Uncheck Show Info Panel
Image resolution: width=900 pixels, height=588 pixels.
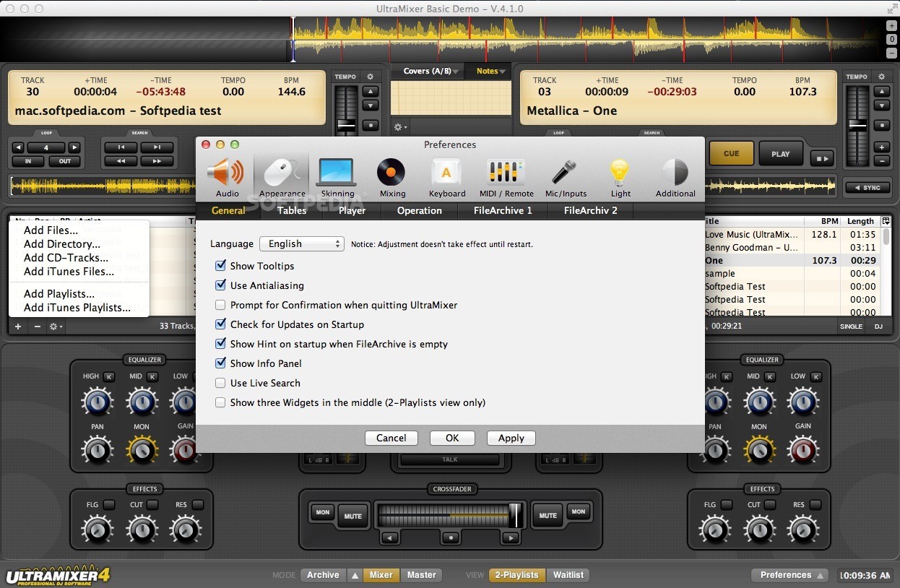point(220,363)
